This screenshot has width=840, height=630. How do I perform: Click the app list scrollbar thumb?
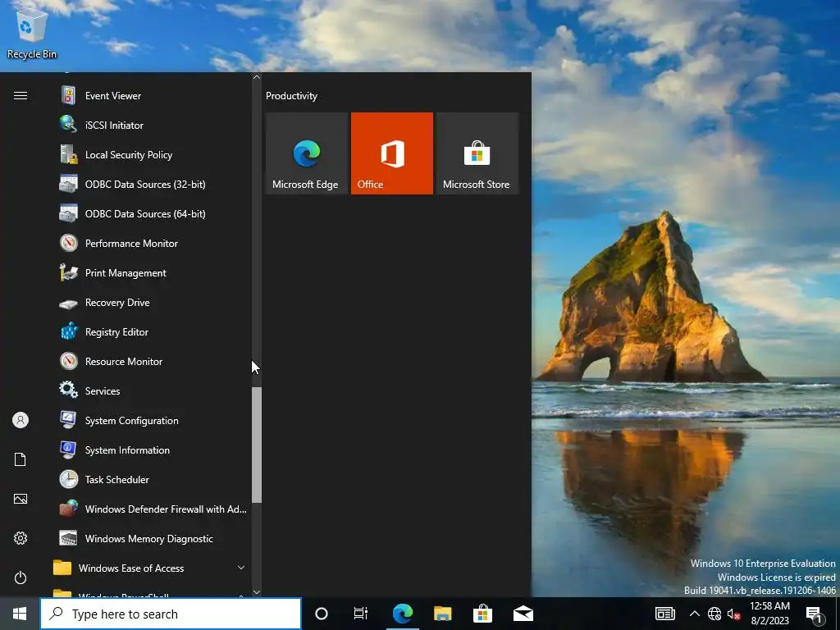point(257,445)
